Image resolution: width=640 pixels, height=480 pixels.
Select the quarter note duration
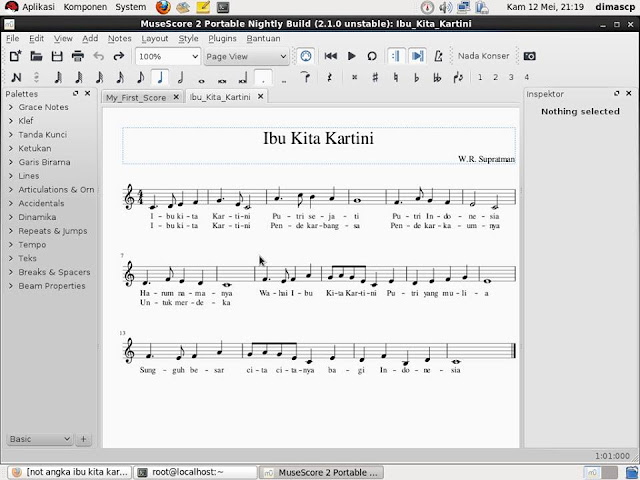pos(160,77)
